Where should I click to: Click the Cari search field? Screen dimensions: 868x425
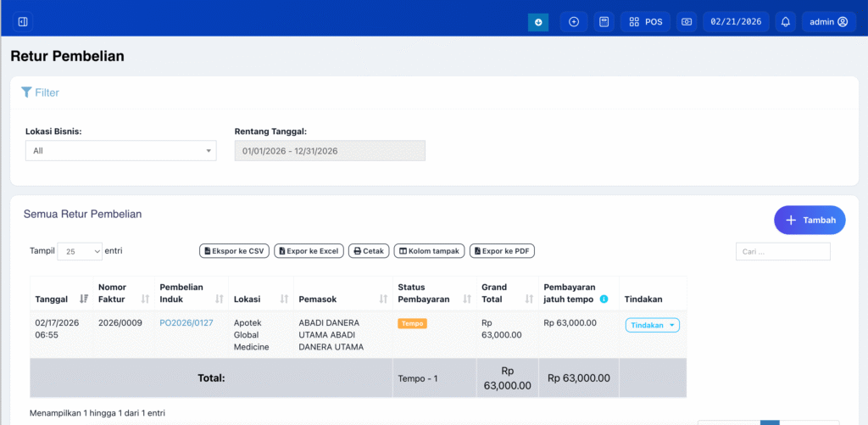[x=782, y=252]
